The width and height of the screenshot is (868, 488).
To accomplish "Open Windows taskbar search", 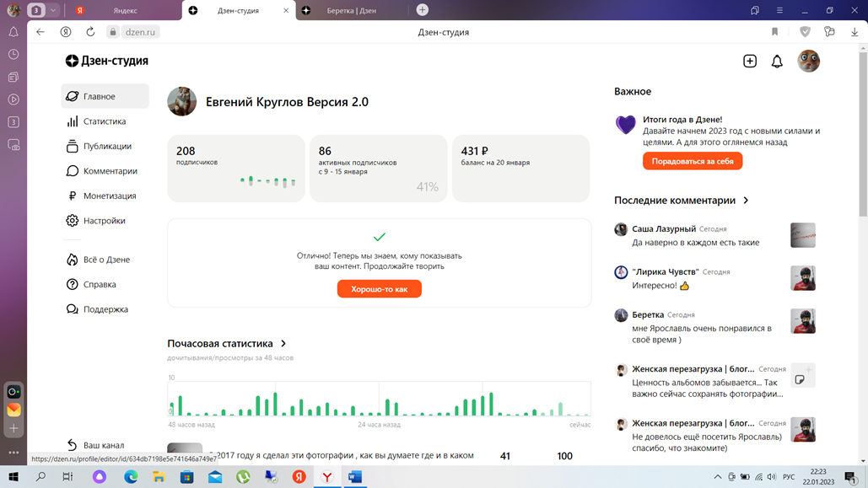I will click(x=40, y=477).
